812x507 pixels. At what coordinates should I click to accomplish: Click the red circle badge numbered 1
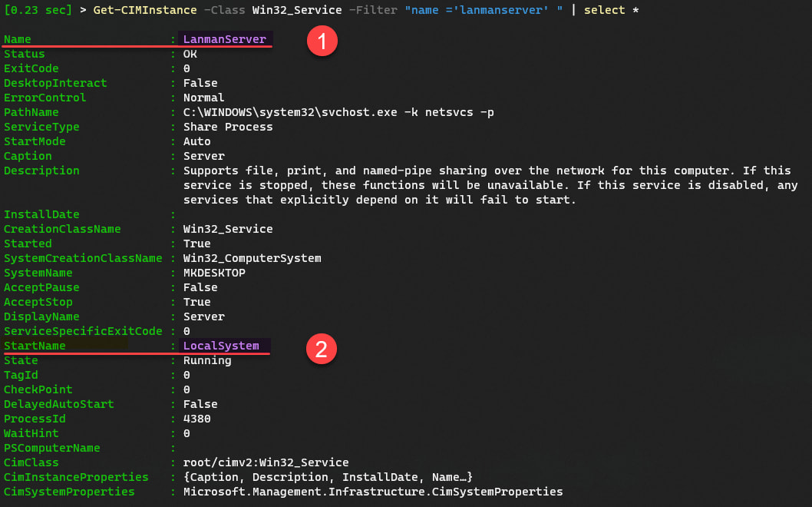pyautogui.click(x=323, y=42)
